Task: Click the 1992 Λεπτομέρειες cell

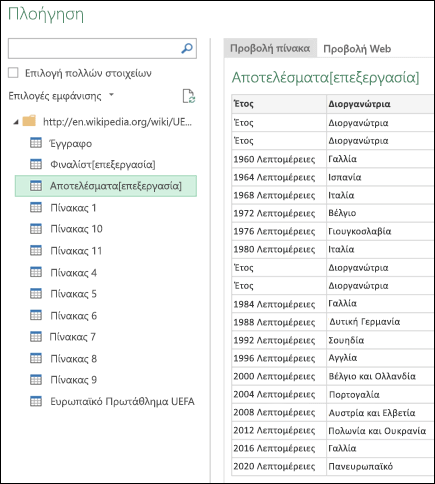Action: 279,340
